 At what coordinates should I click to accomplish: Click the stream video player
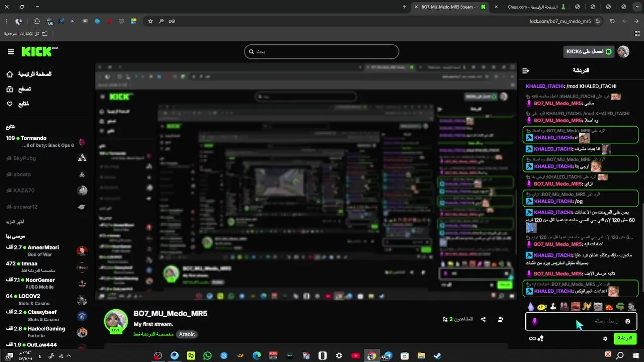click(306, 182)
